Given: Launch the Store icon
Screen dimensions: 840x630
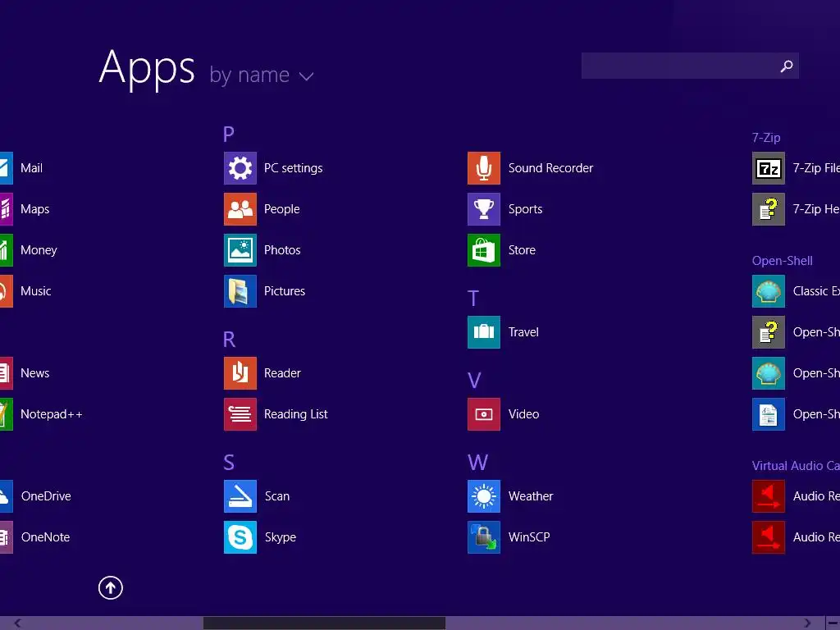Looking at the screenshot, I should click(484, 250).
